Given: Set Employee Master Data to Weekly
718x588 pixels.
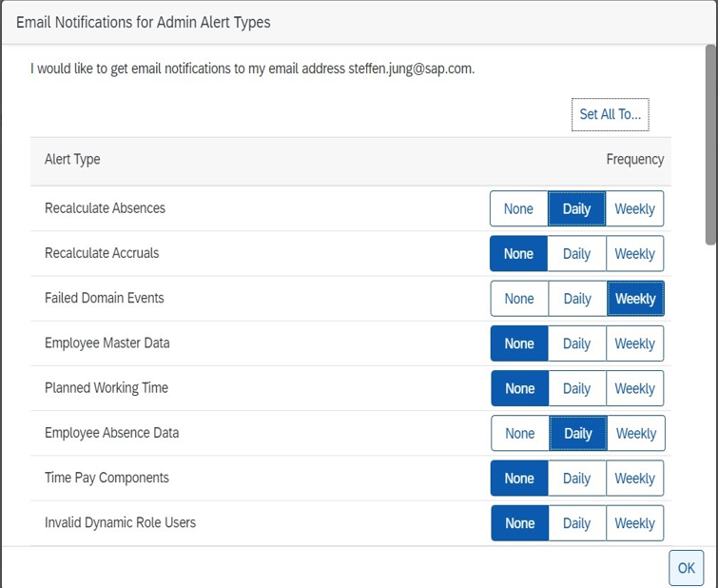Looking at the screenshot, I should (x=634, y=343).
